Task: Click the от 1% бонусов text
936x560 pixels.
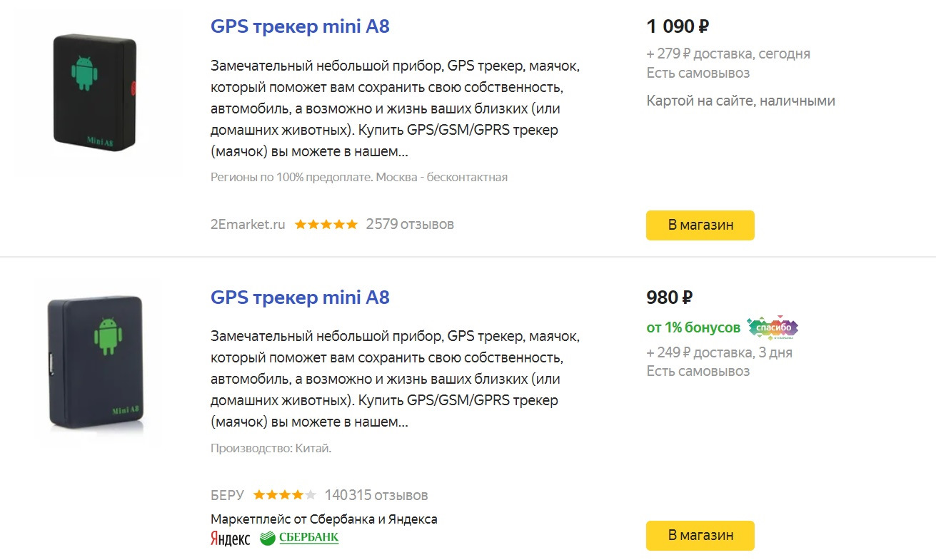Action: tap(693, 327)
